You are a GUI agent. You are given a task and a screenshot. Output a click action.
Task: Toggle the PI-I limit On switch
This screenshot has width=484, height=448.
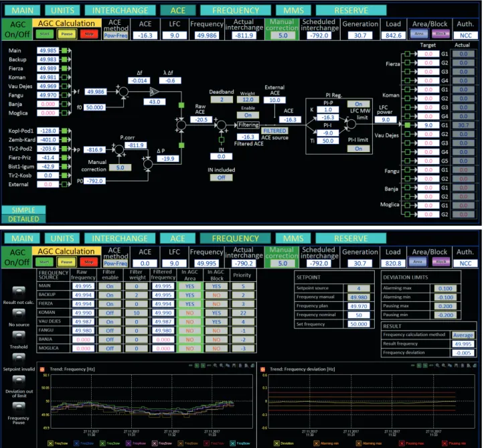point(358,149)
